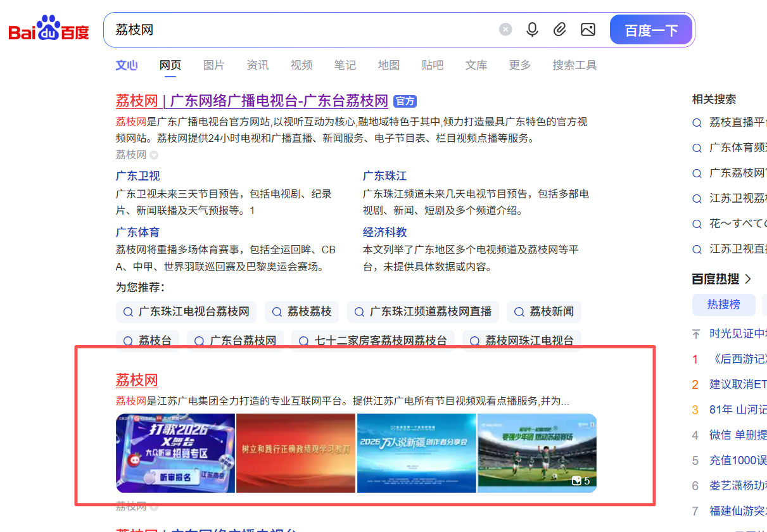Open hot search 娄艺潇杨玏

click(738, 486)
